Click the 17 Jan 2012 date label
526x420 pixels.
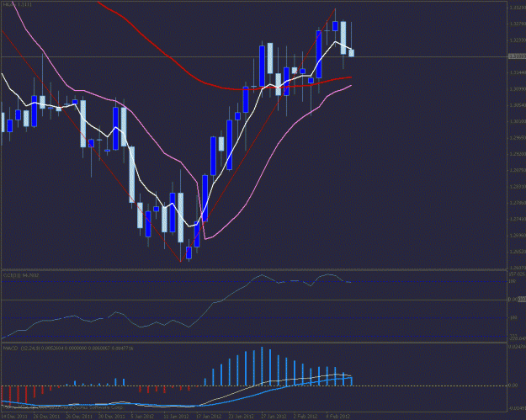click(x=209, y=417)
